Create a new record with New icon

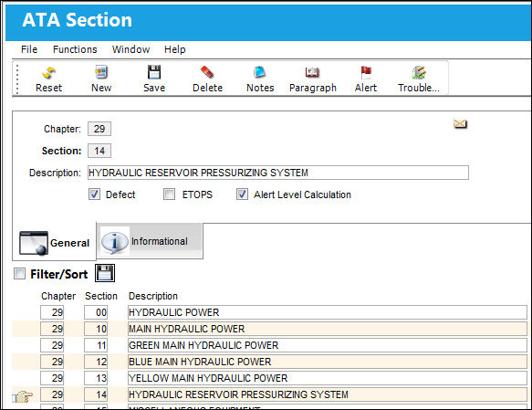pos(101,72)
